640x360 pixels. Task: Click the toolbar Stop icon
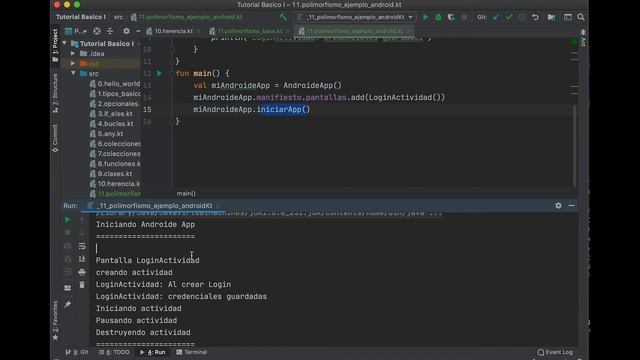click(464, 17)
